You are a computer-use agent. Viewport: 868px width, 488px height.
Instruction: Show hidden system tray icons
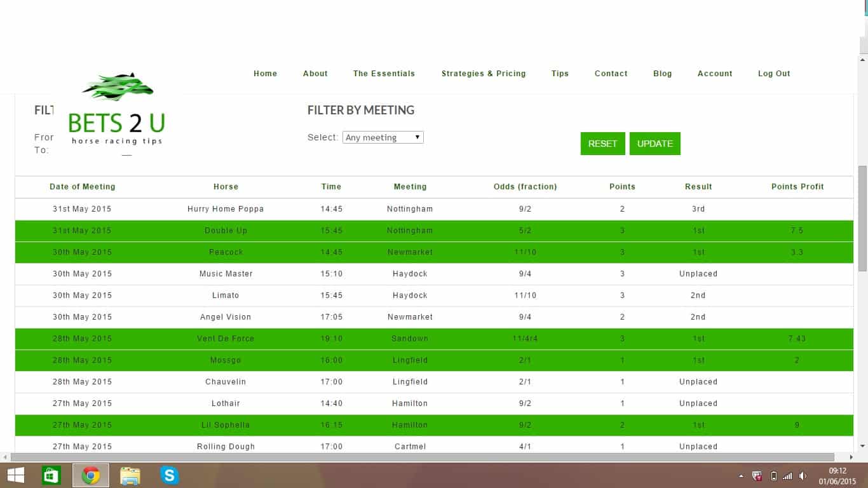coord(741,476)
